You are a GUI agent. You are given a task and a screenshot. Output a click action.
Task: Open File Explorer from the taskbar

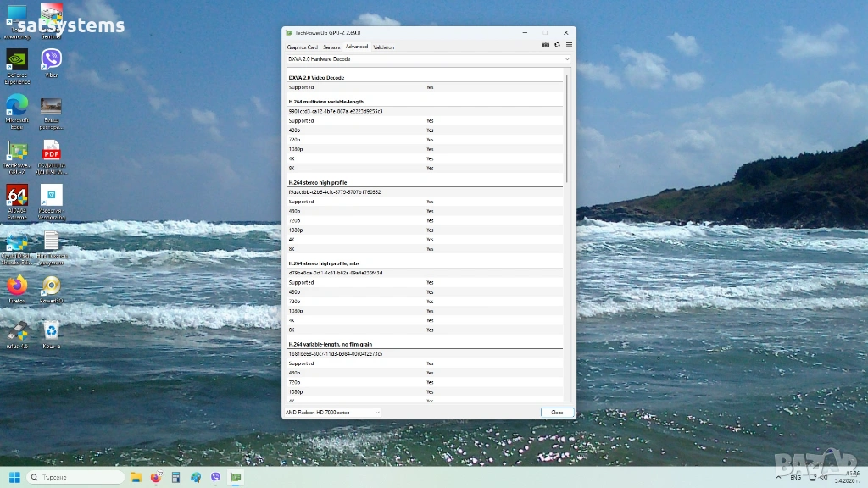click(x=136, y=477)
